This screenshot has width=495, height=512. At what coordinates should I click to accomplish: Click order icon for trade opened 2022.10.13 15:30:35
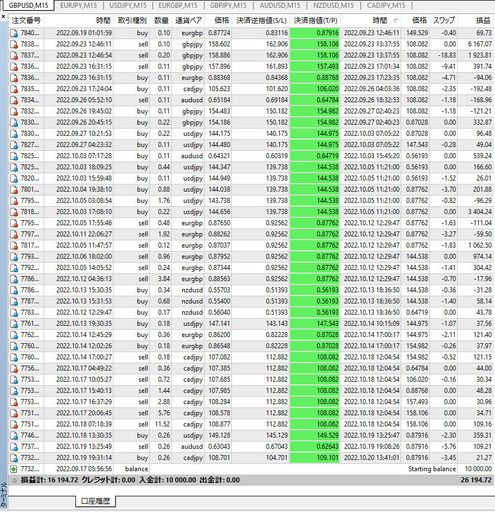click(x=14, y=290)
